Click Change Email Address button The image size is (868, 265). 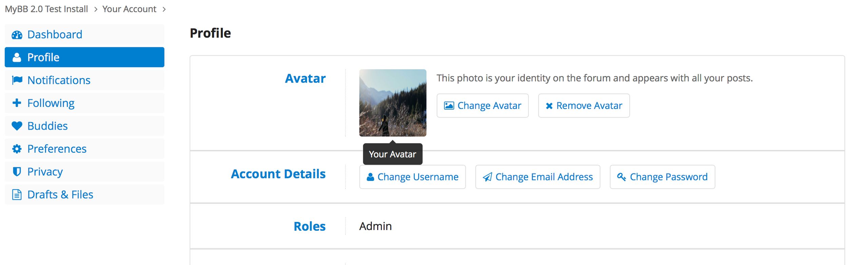[x=538, y=177]
